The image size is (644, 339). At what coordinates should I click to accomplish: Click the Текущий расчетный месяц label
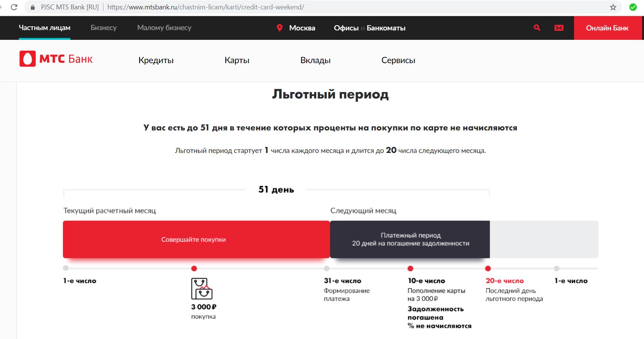(x=109, y=210)
